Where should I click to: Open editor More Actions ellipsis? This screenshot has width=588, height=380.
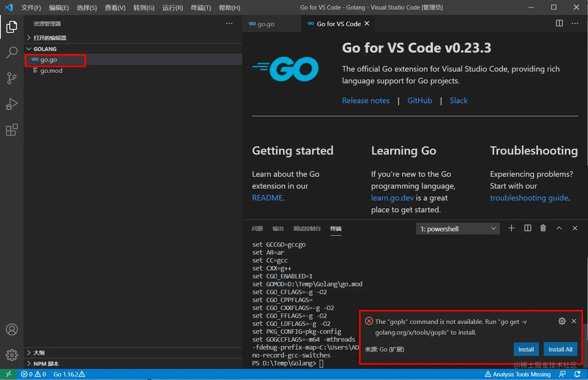click(x=575, y=23)
